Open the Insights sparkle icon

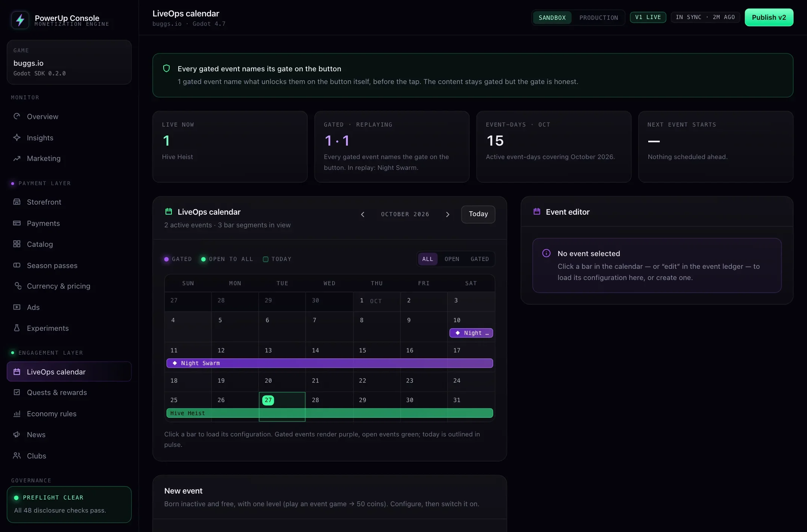tap(17, 137)
